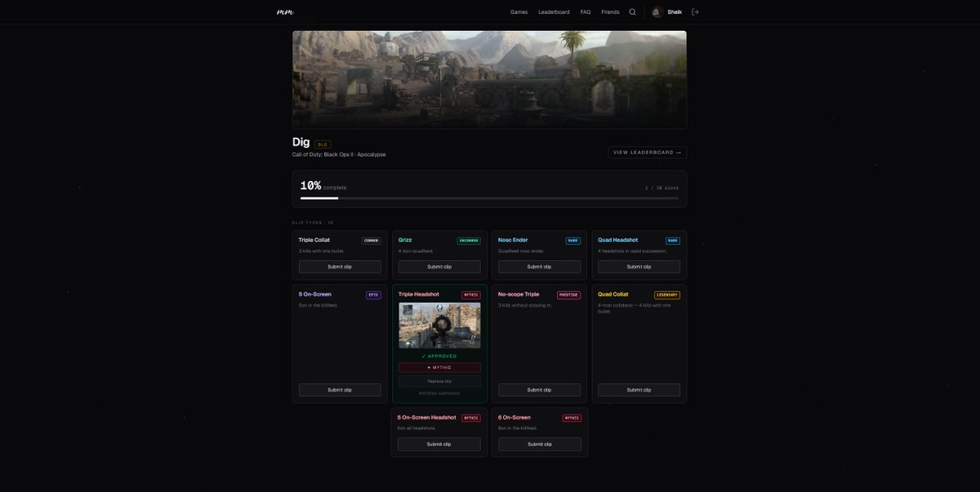Screen dimensions: 980x492
Task: Submit clip for 6 On-Screen card
Action: 540,445
